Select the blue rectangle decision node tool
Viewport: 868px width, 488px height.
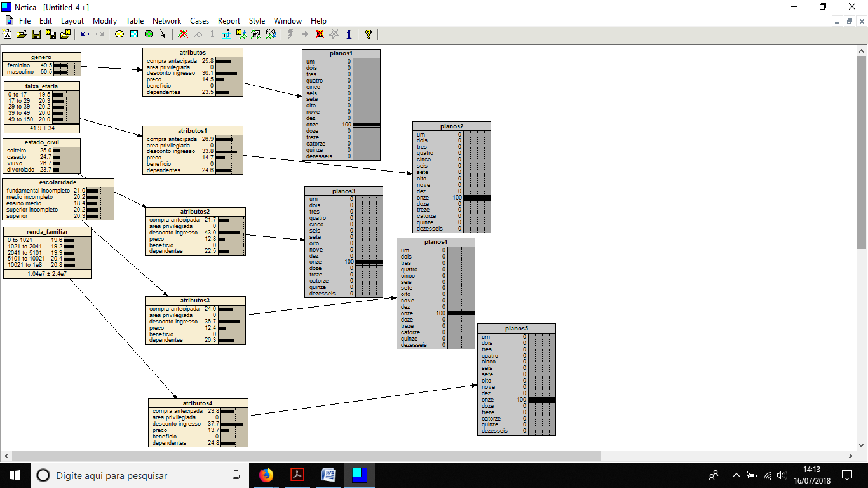(133, 34)
